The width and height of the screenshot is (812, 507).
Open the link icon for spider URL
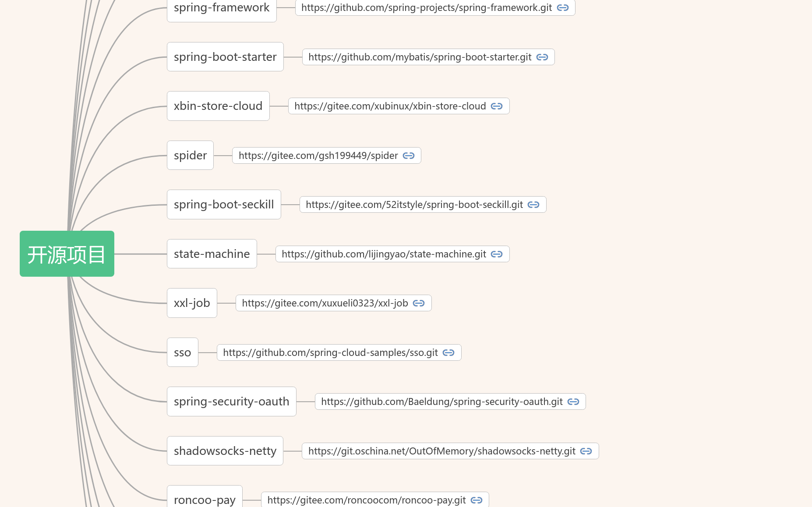click(x=409, y=156)
